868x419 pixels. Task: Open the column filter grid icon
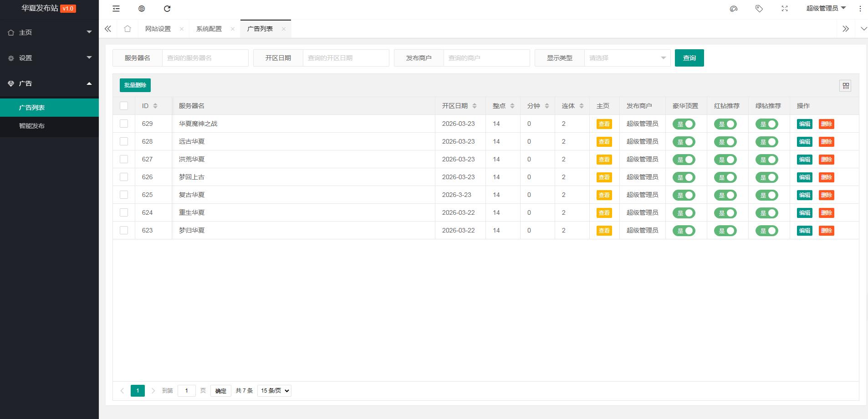(845, 86)
